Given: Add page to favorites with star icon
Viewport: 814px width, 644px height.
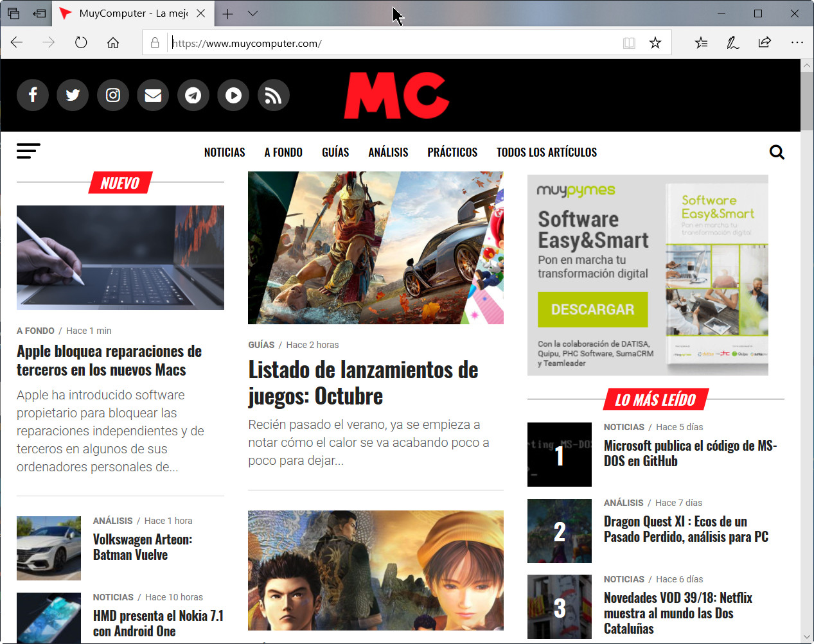Looking at the screenshot, I should pyautogui.click(x=655, y=43).
